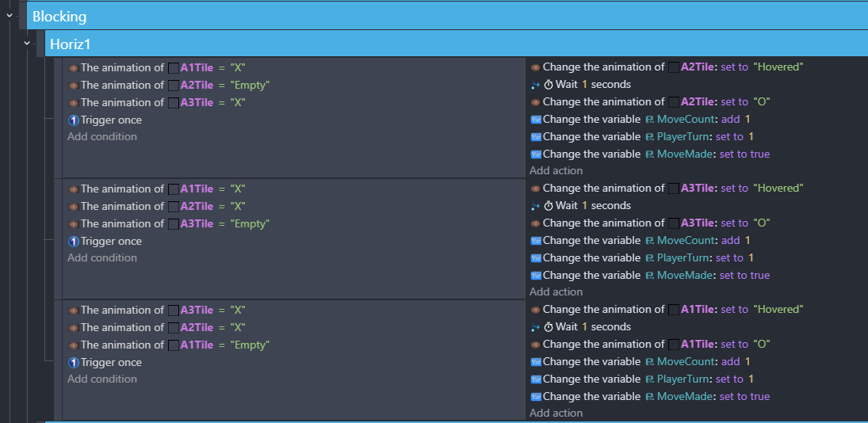Viewport: 868px width, 423px height.
Task: Click the Wait 1 seconds stopwatch icon in first event
Action: [x=549, y=85]
